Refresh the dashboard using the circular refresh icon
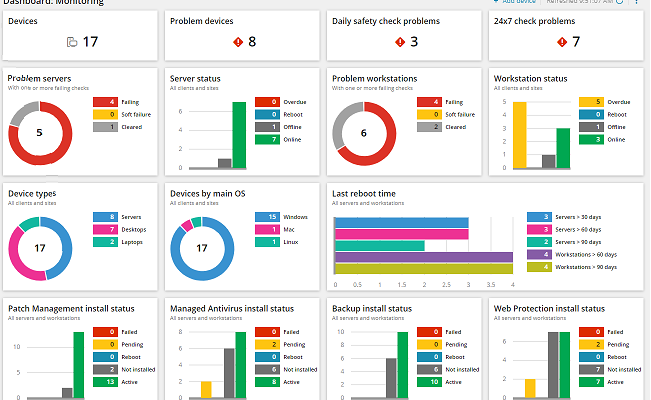Image resolution: width=651 pixels, height=400 pixels. pos(619,2)
